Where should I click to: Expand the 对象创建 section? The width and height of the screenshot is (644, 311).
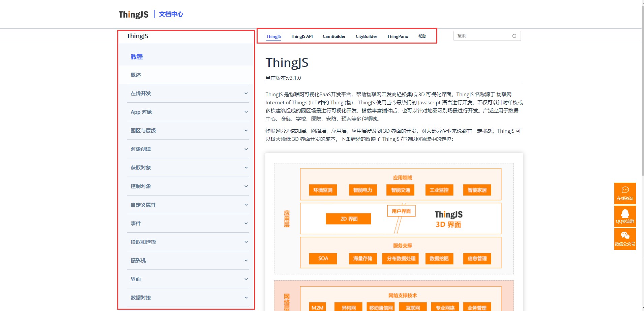[188, 149]
